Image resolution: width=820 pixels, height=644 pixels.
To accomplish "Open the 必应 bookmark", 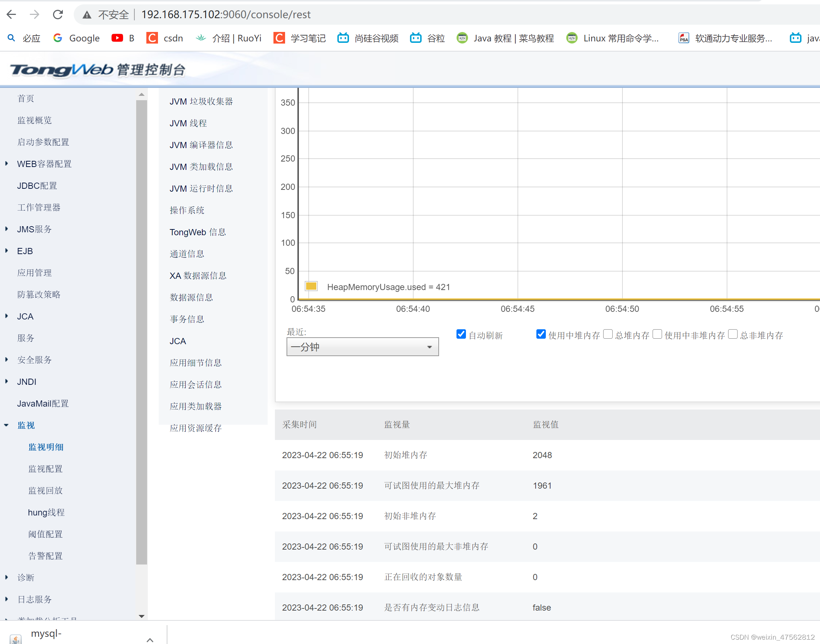I will click(x=24, y=38).
